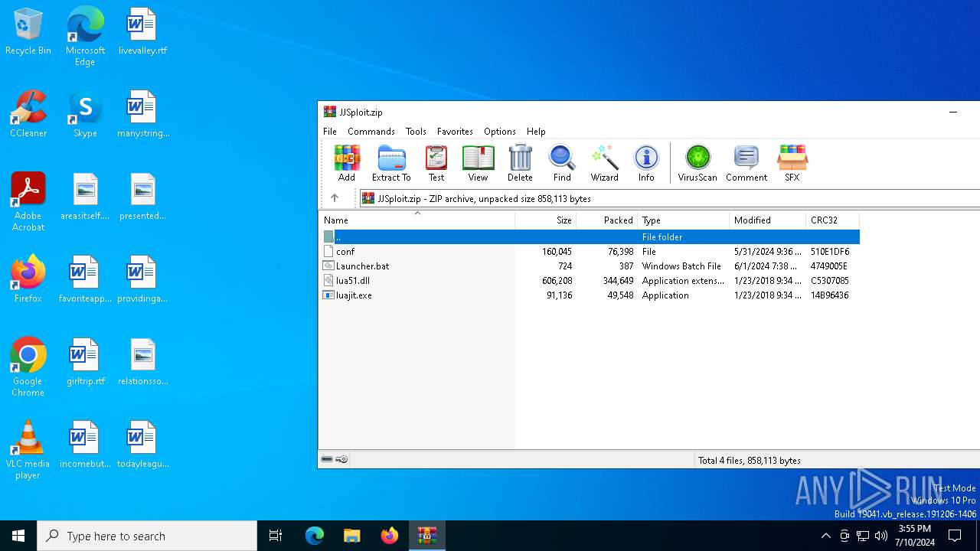
Task: Open File Explorer from taskbar
Action: point(351,536)
